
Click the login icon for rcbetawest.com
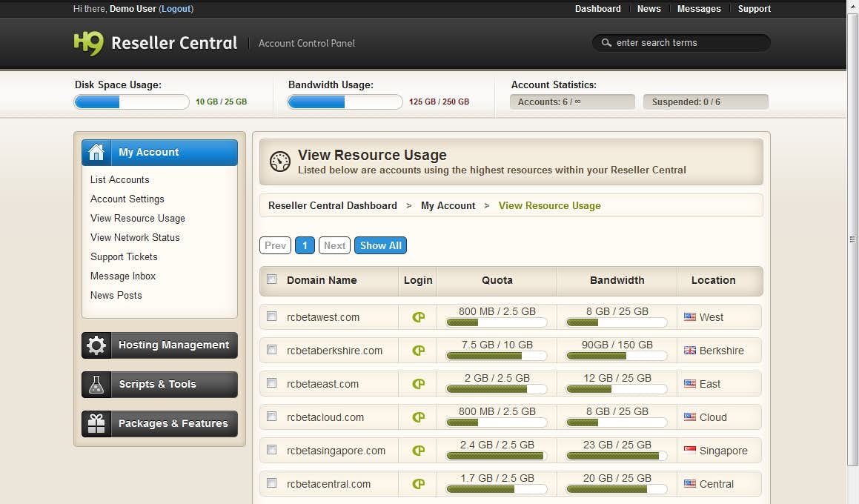(x=418, y=317)
